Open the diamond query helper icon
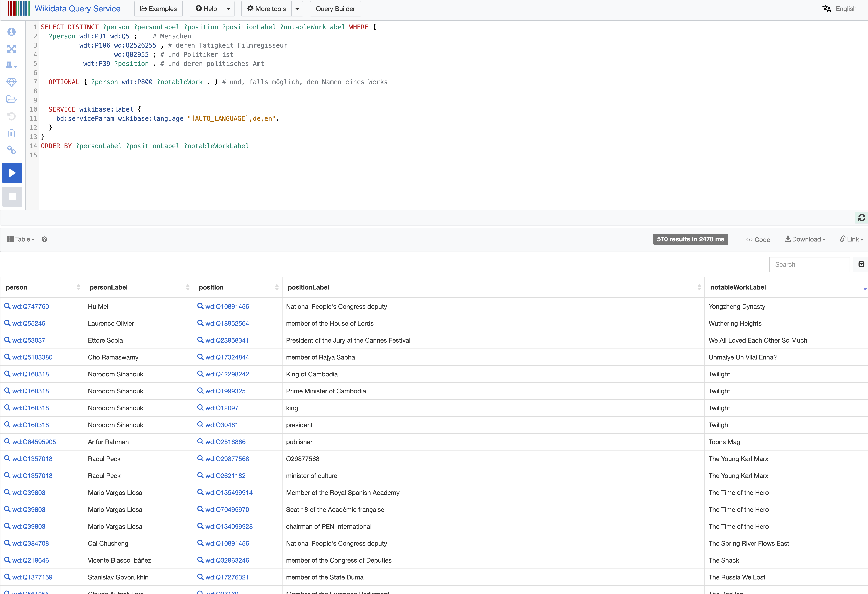The height and width of the screenshot is (594, 868). pyautogui.click(x=12, y=83)
